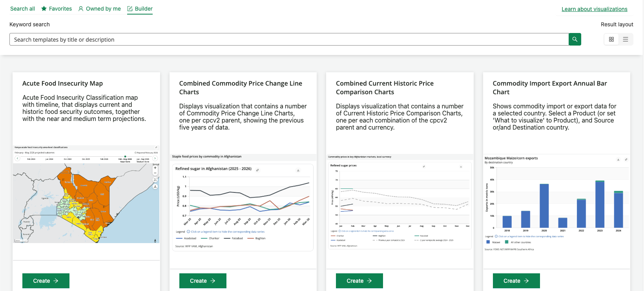Open the Search all tab
Viewport: 644px width, 291px height.
(x=22, y=9)
